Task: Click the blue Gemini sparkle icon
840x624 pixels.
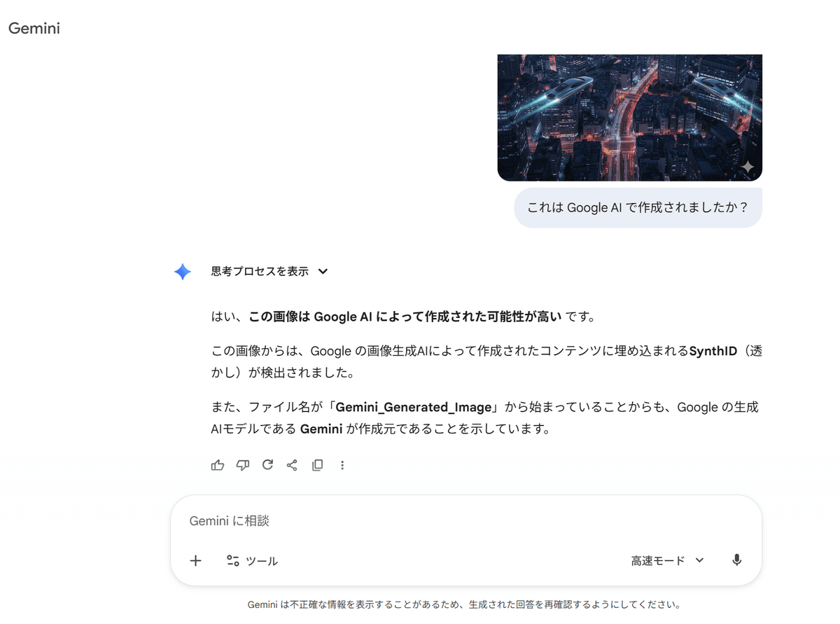Action: (183, 272)
